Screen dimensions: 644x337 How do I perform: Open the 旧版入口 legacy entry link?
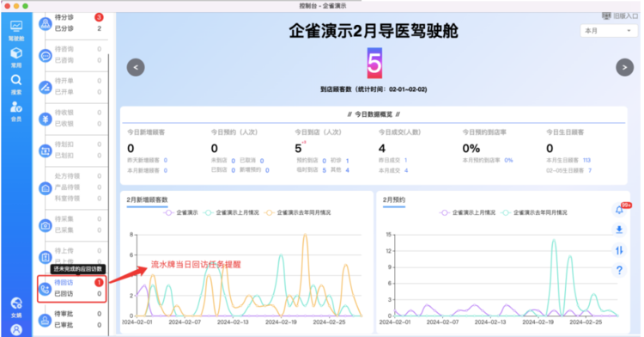[x=625, y=16]
